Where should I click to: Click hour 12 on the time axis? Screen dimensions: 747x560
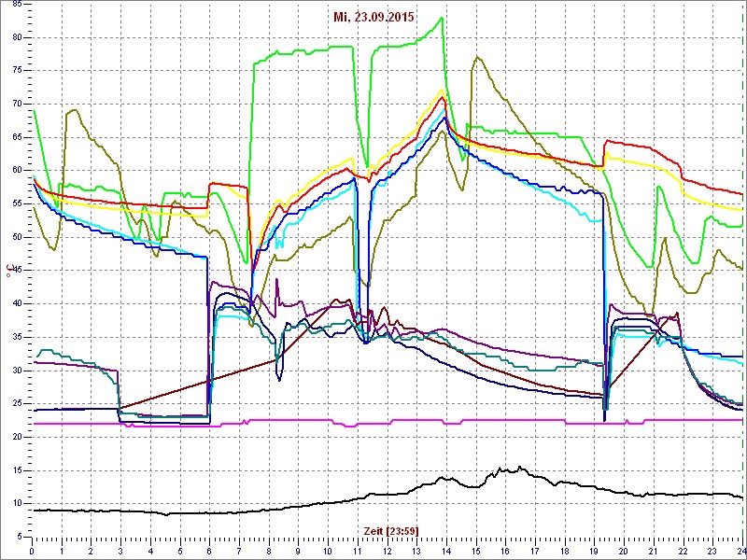[x=388, y=553]
